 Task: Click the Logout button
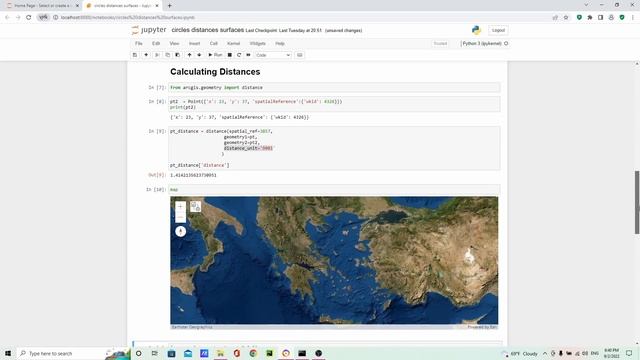click(498, 30)
